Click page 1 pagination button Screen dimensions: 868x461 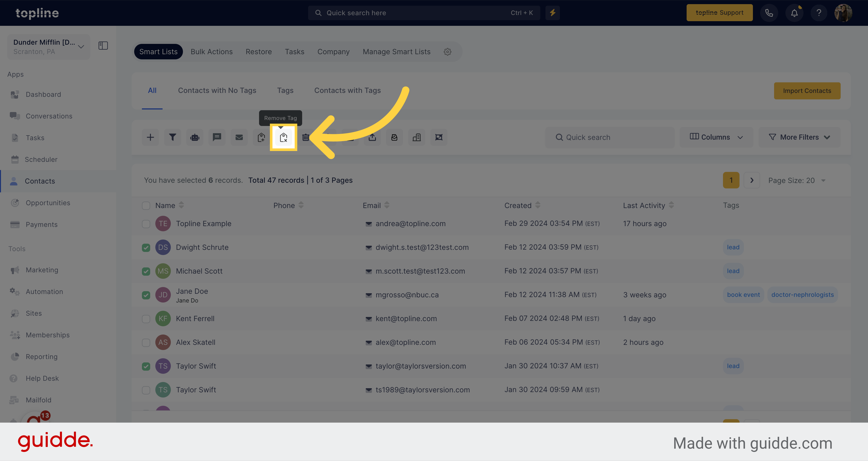click(x=731, y=181)
